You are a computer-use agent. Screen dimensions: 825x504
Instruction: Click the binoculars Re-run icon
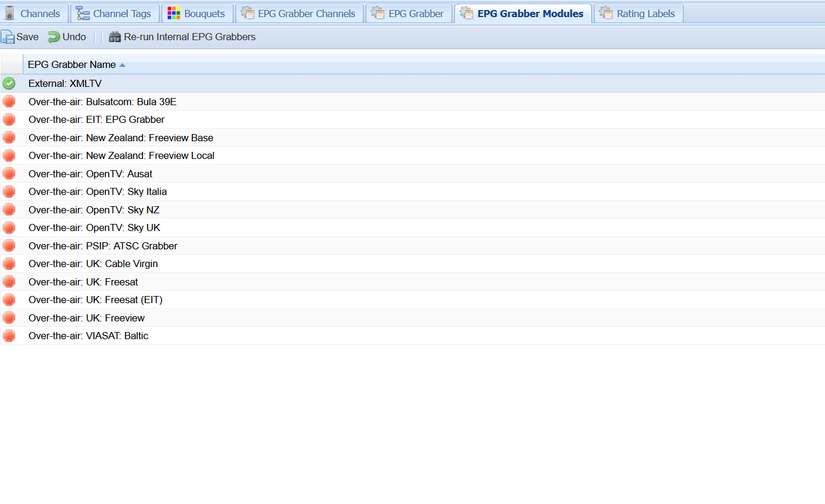(115, 37)
